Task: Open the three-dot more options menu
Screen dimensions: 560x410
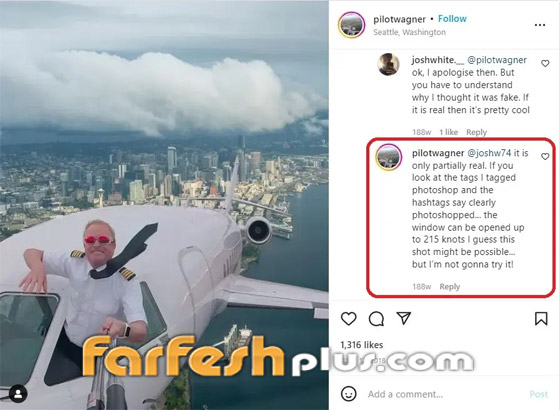Action: pos(540,25)
